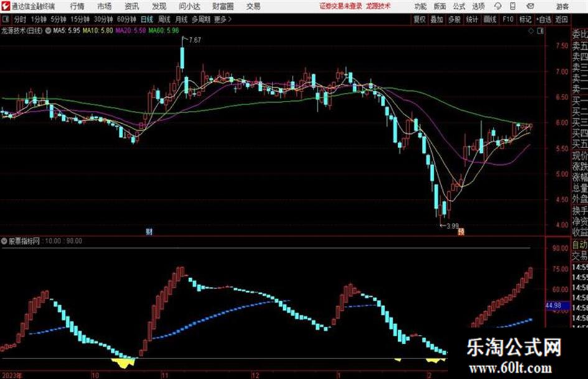Switch to 15分钟 period
This screenshot has height=379, width=588.
click(80, 19)
